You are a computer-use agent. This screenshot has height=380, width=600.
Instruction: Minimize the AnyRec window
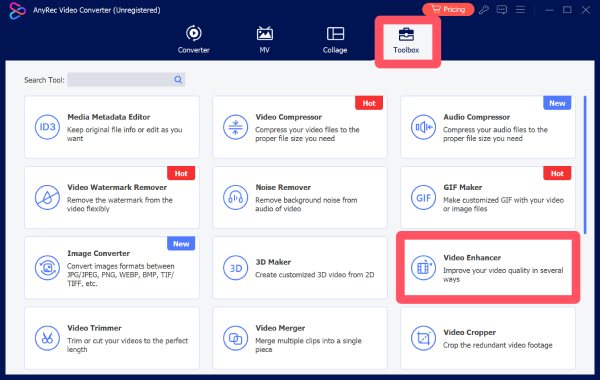[549, 10]
